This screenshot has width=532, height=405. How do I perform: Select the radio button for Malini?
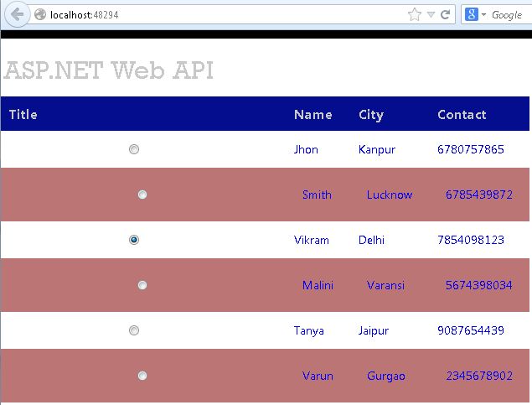(x=142, y=285)
